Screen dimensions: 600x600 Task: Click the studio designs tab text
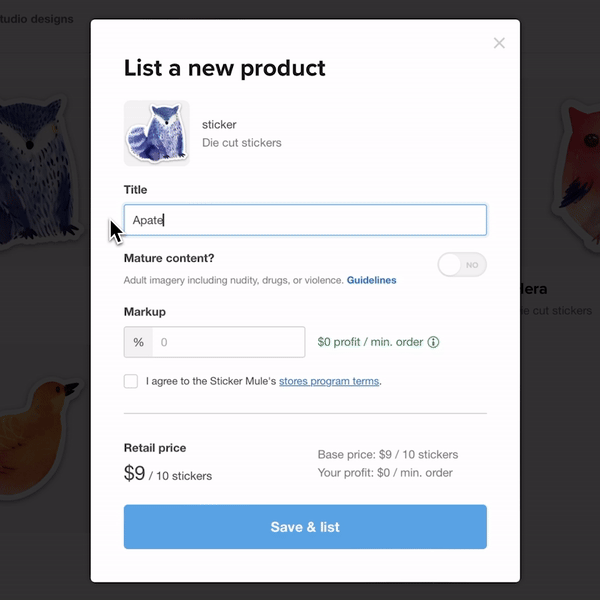[36, 19]
